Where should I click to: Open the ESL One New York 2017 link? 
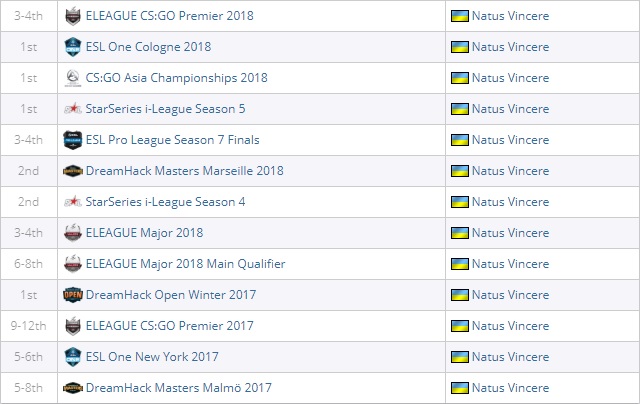coord(152,357)
